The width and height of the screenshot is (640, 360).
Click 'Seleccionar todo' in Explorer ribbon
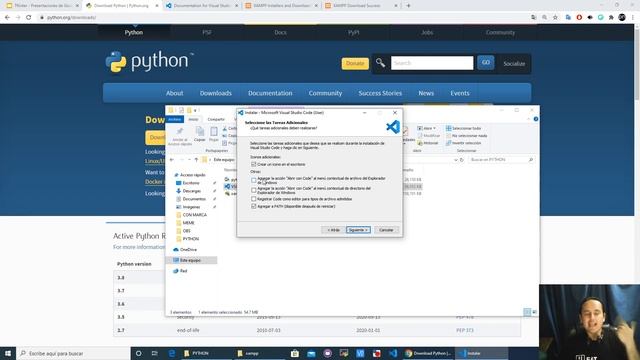click(x=463, y=128)
